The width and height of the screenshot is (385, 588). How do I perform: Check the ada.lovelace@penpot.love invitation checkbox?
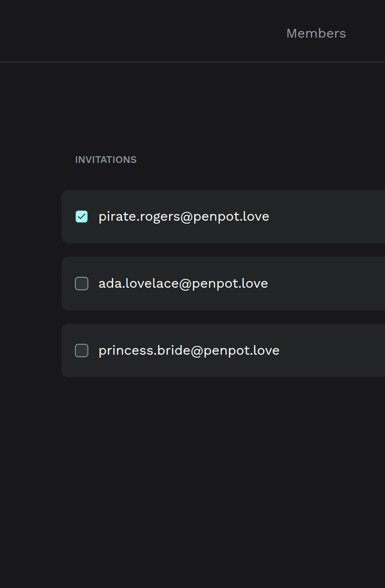pos(82,284)
